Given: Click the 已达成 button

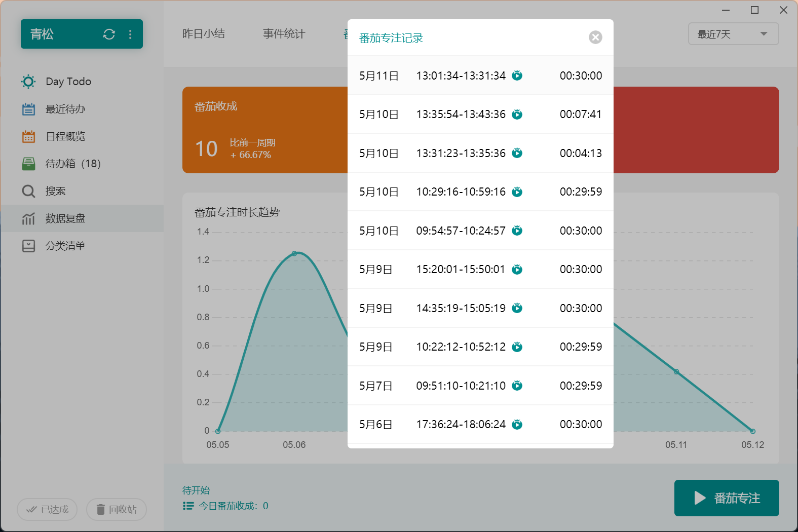Looking at the screenshot, I should 47,509.
